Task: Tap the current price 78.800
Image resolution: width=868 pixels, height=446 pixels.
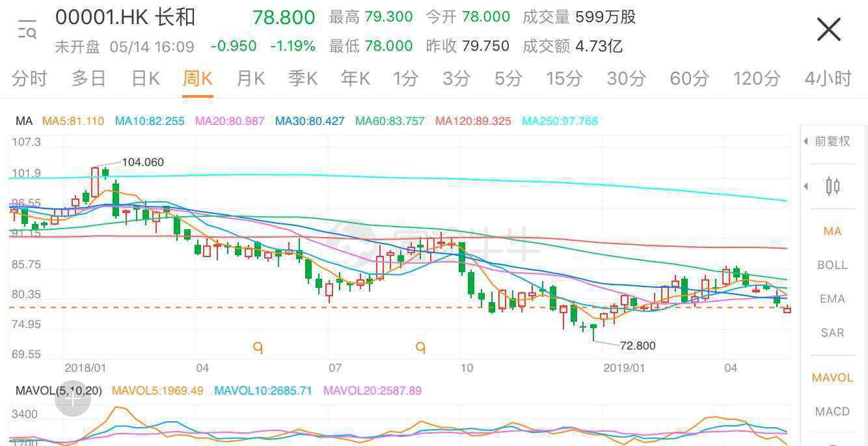Action: pyautogui.click(x=284, y=18)
